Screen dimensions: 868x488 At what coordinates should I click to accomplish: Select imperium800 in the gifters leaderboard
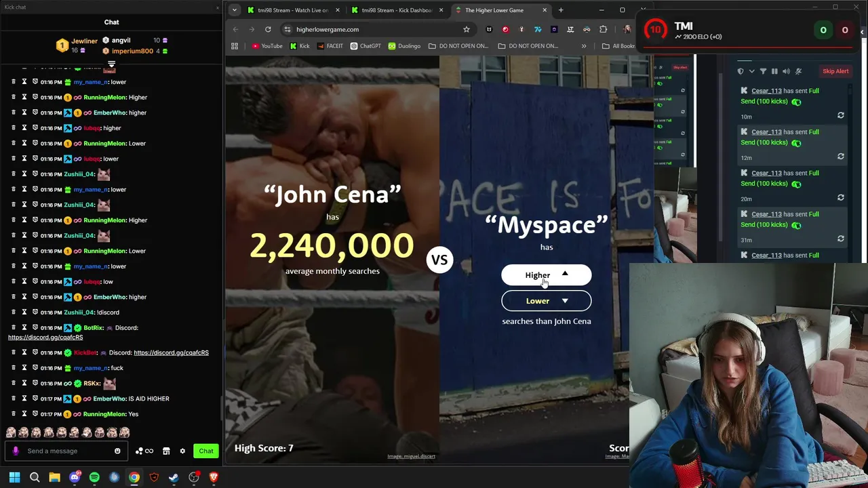[x=132, y=51]
